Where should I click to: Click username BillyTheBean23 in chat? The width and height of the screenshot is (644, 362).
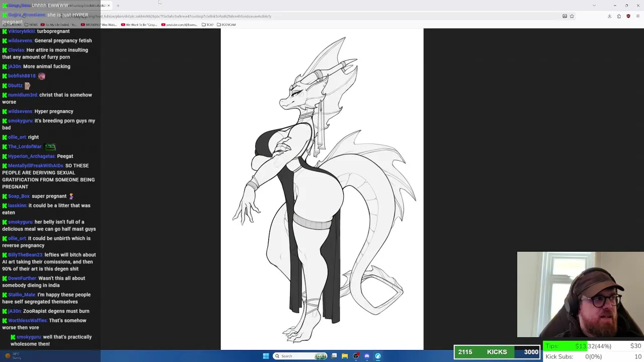[25, 255]
